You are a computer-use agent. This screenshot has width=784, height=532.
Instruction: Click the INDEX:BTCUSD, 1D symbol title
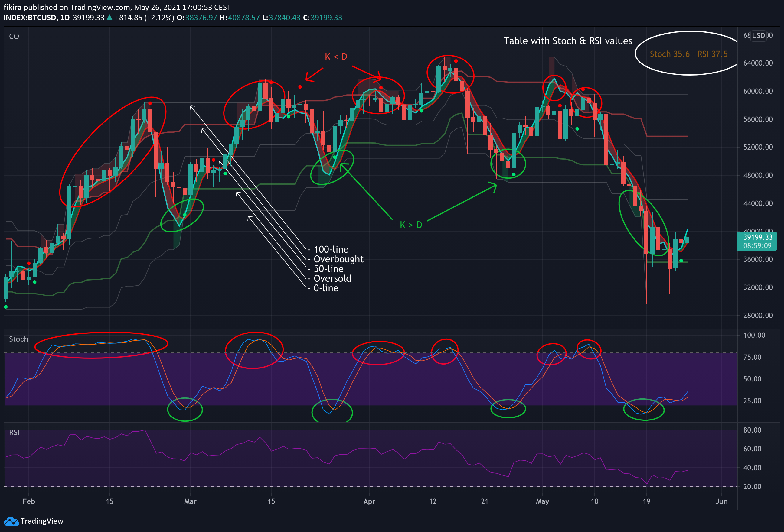37,18
